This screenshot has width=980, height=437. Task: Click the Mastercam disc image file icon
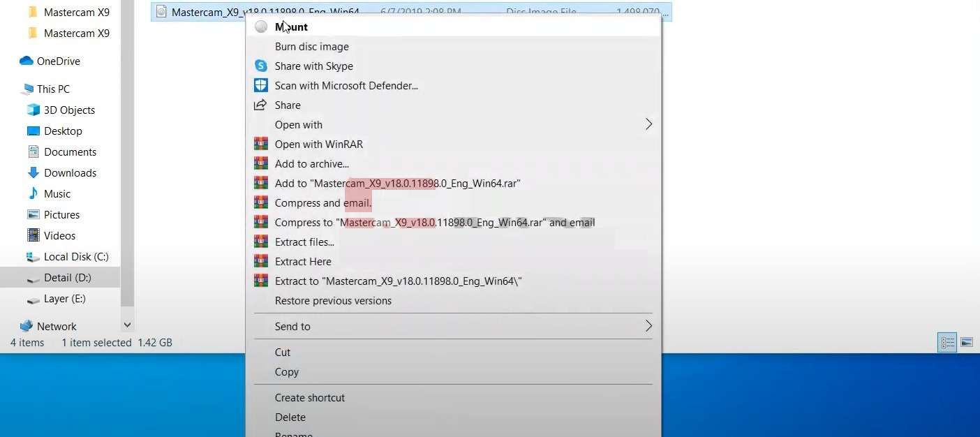click(x=162, y=12)
